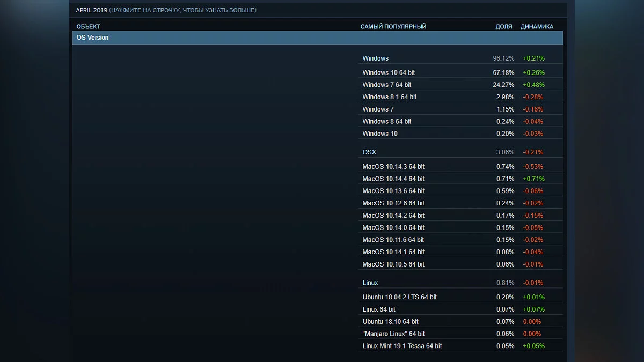Image resolution: width=644 pixels, height=362 pixels.
Task: Click the 67.18% share value
Action: click(503, 72)
